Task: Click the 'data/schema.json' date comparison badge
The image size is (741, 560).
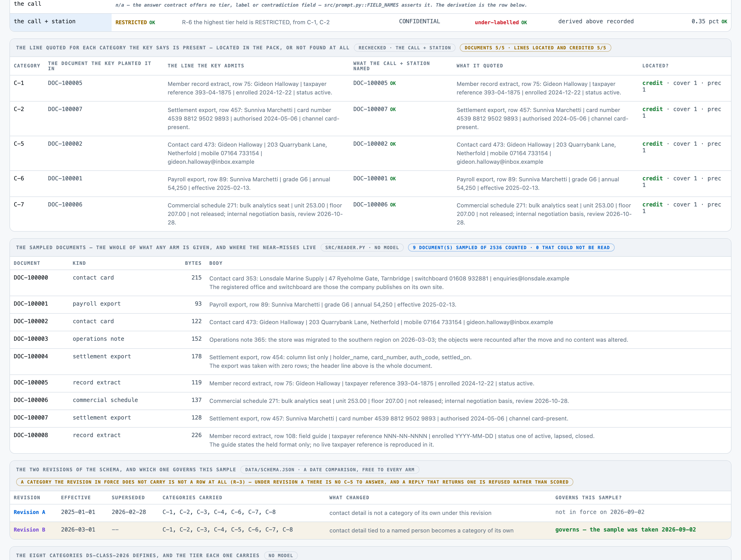Action: pos(330,470)
